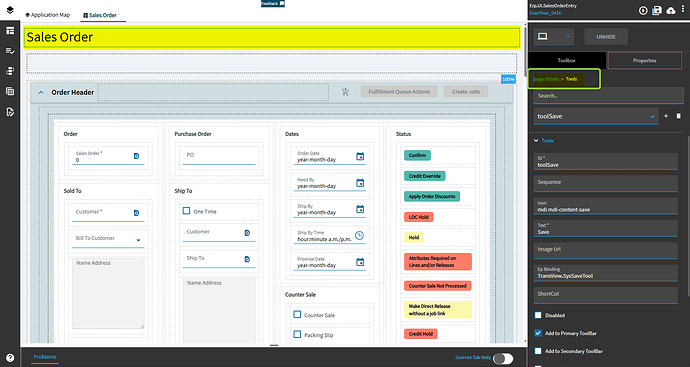Click the UNHIDE button
The image size is (690, 367).
point(606,37)
